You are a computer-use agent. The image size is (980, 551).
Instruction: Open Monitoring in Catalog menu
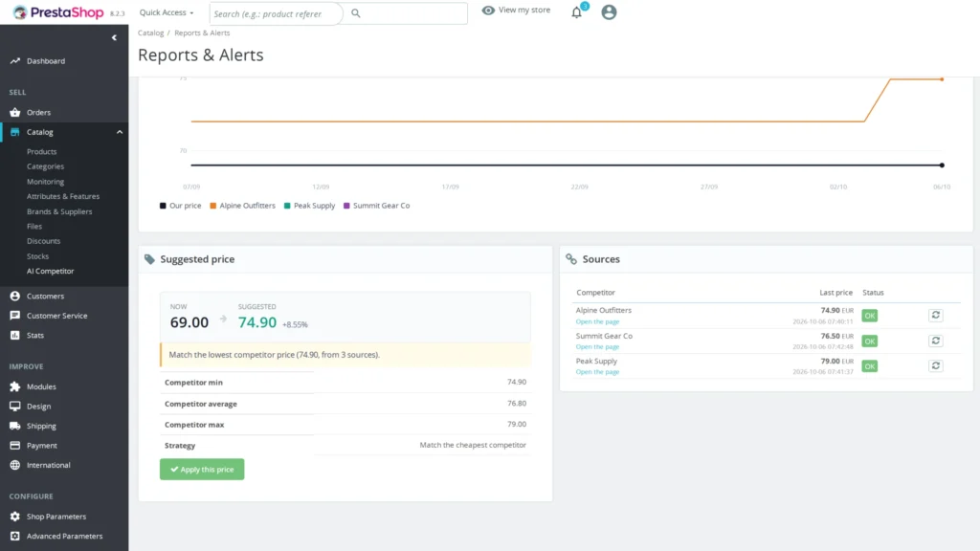tap(46, 182)
